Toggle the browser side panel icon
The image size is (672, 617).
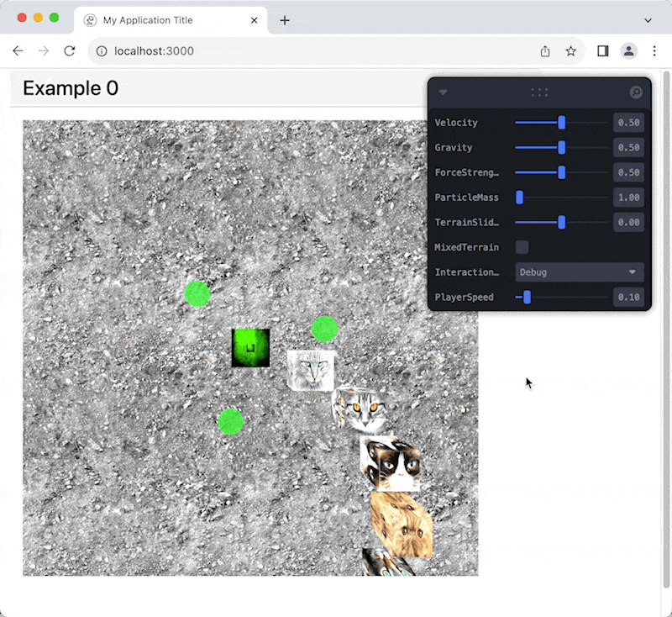pos(602,51)
